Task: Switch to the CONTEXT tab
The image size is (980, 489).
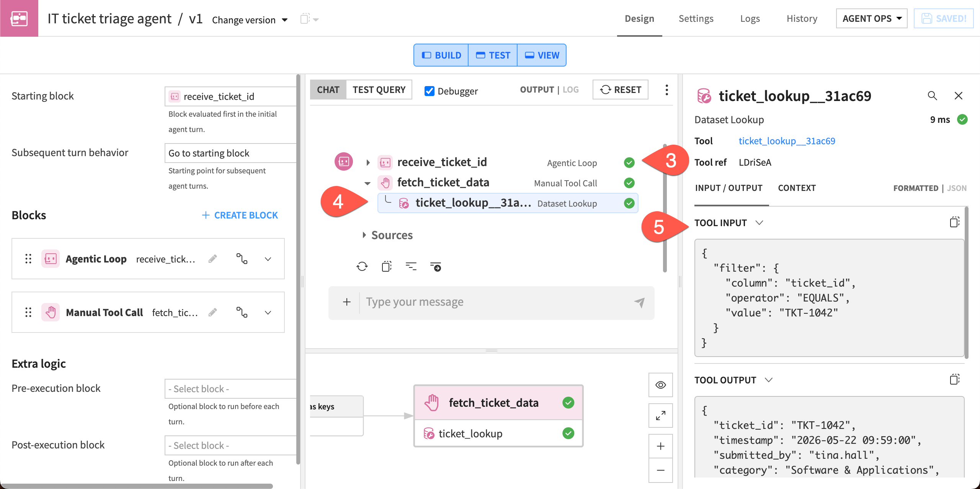Action: pyautogui.click(x=797, y=188)
